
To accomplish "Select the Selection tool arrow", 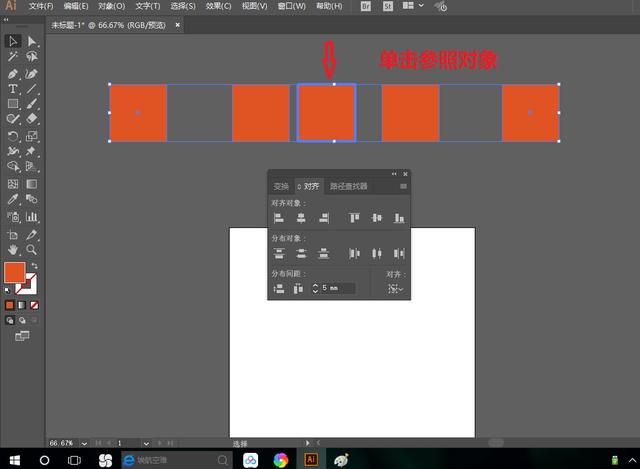I will point(13,41).
